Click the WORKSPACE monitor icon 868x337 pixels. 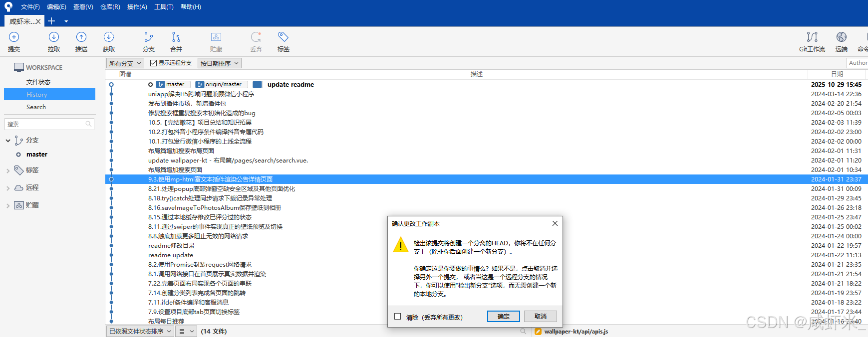19,67
